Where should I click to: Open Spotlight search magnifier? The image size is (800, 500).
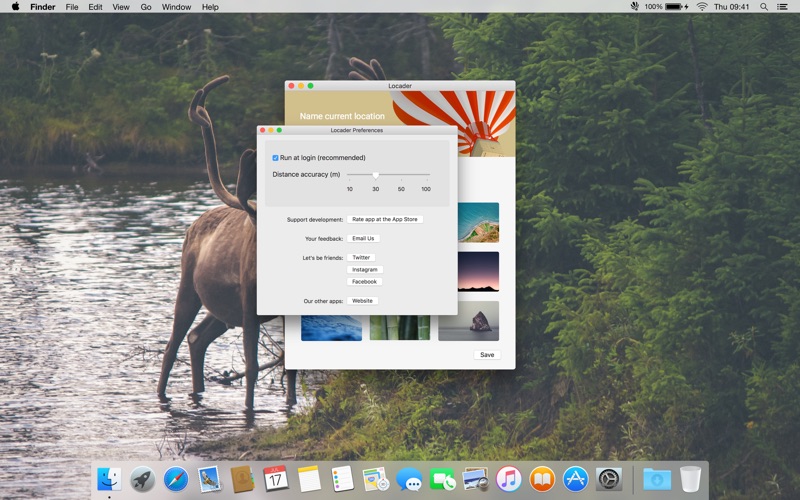[x=764, y=7]
